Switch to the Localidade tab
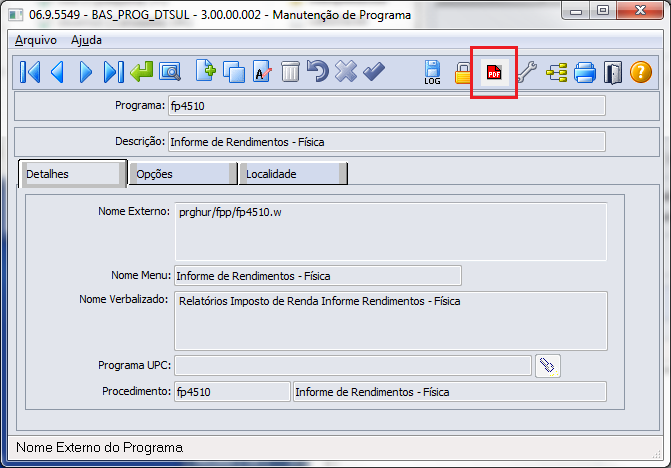The width and height of the screenshot is (671, 468). click(x=293, y=174)
